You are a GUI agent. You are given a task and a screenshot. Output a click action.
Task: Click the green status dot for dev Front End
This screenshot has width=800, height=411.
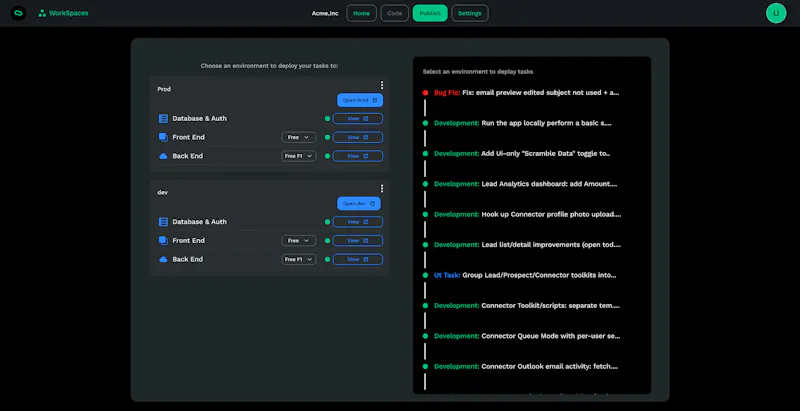tap(328, 241)
